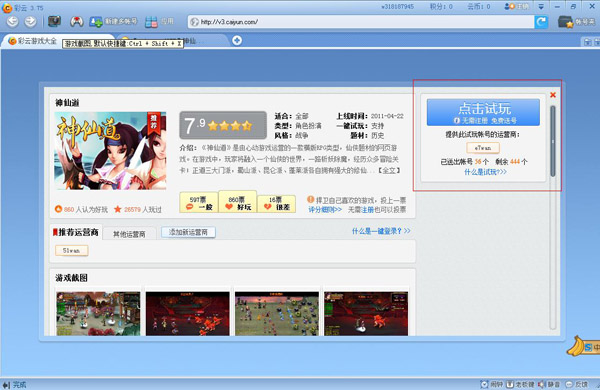Viewport: 600px width, 390px height.
Task: Refresh the page with the blue reload button
Action: (541, 22)
